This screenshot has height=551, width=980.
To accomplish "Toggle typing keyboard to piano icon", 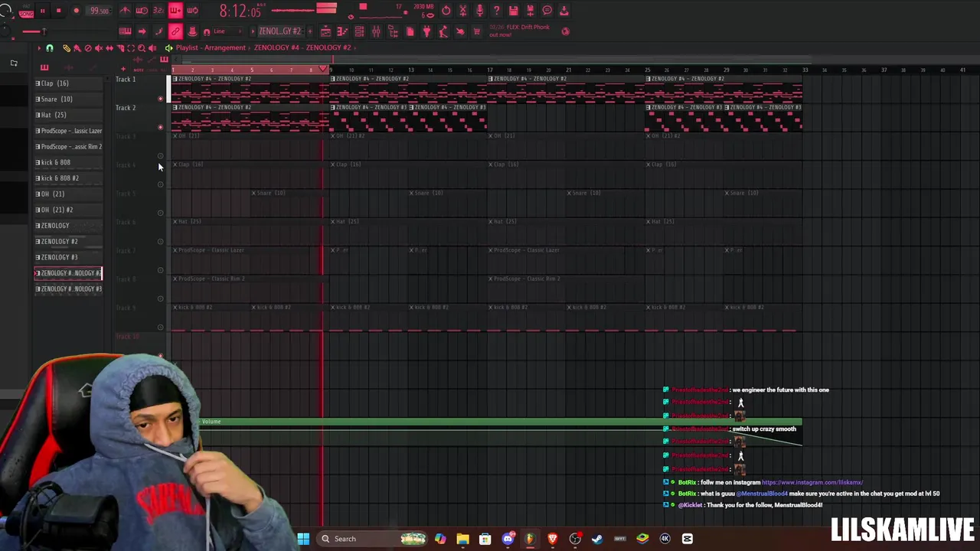I will [x=125, y=31].
